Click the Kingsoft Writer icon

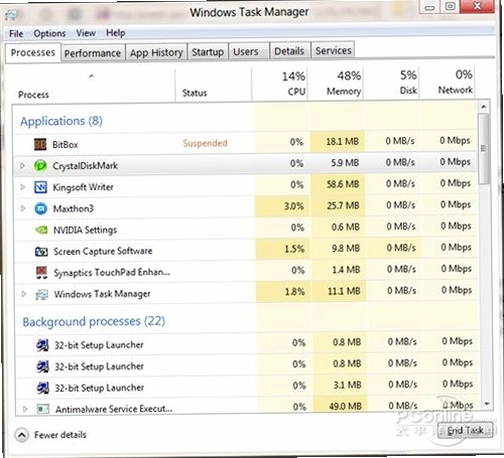pos(41,187)
